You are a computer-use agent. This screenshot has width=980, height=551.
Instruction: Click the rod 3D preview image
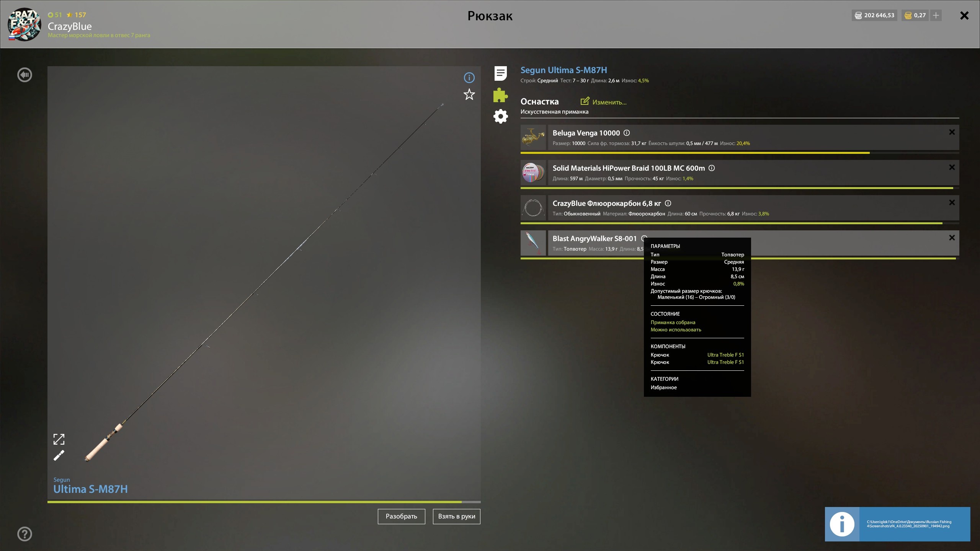pos(264,282)
